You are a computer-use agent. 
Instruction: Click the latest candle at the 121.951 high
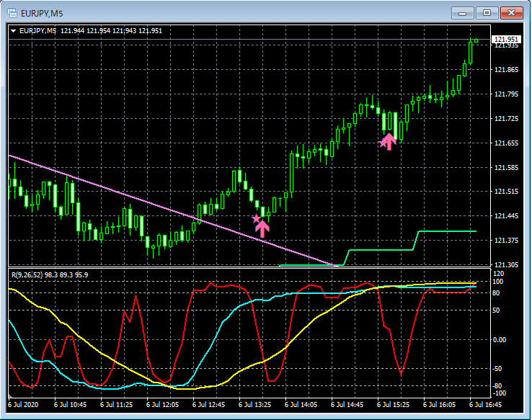pyautogui.click(x=476, y=40)
